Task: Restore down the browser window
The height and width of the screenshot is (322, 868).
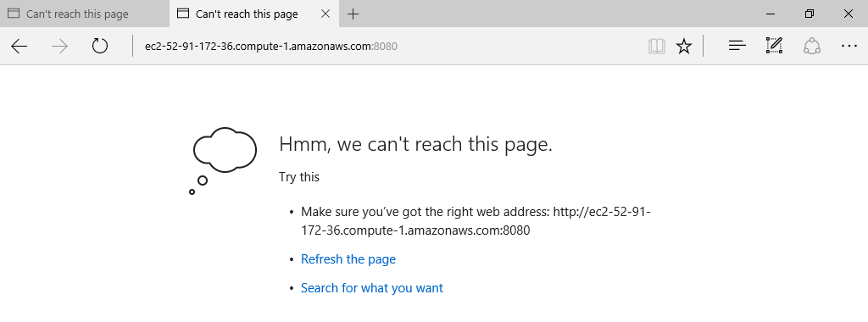Action: coord(810,14)
